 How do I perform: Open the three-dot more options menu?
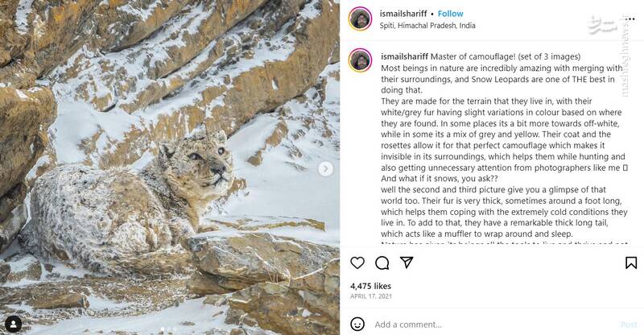tap(629, 19)
